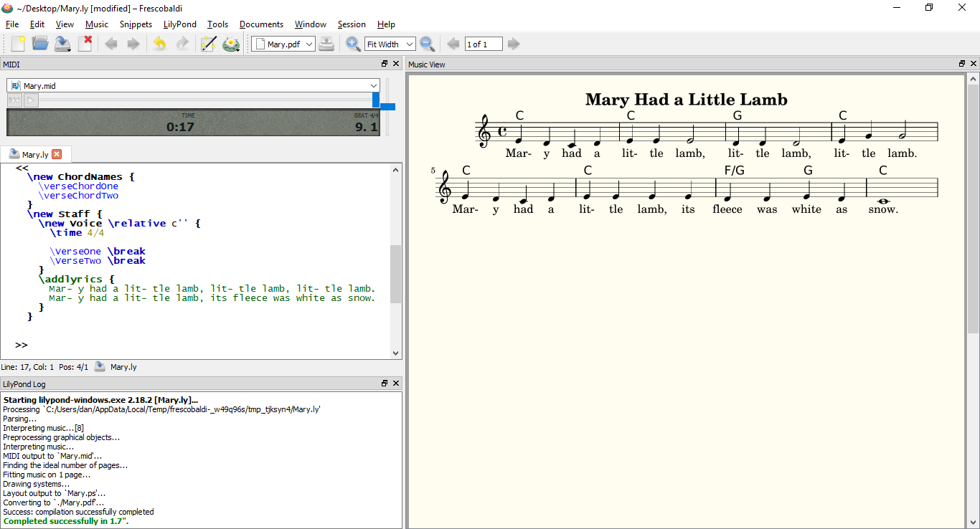
Task: Open the Music menu
Action: click(x=97, y=24)
